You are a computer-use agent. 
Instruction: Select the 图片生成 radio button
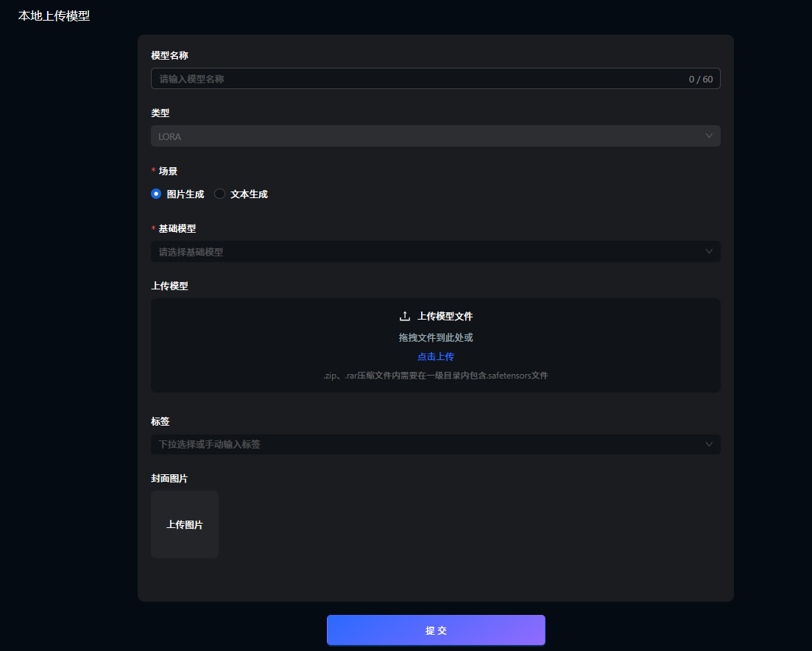156,194
